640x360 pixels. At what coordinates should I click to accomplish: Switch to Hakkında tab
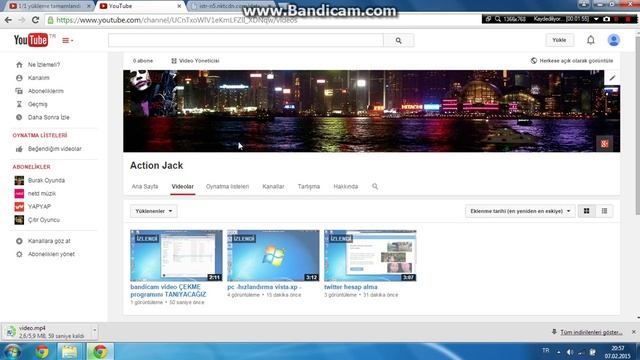click(346, 187)
